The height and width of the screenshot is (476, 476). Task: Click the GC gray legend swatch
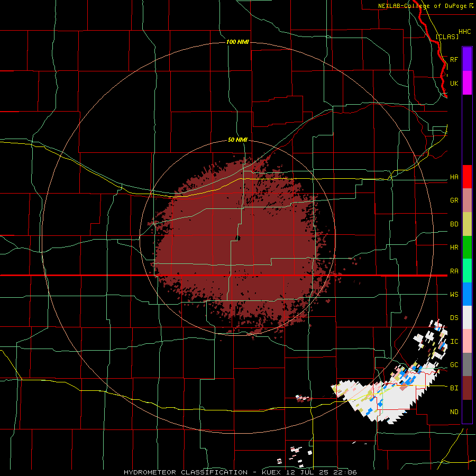pyautogui.click(x=467, y=364)
